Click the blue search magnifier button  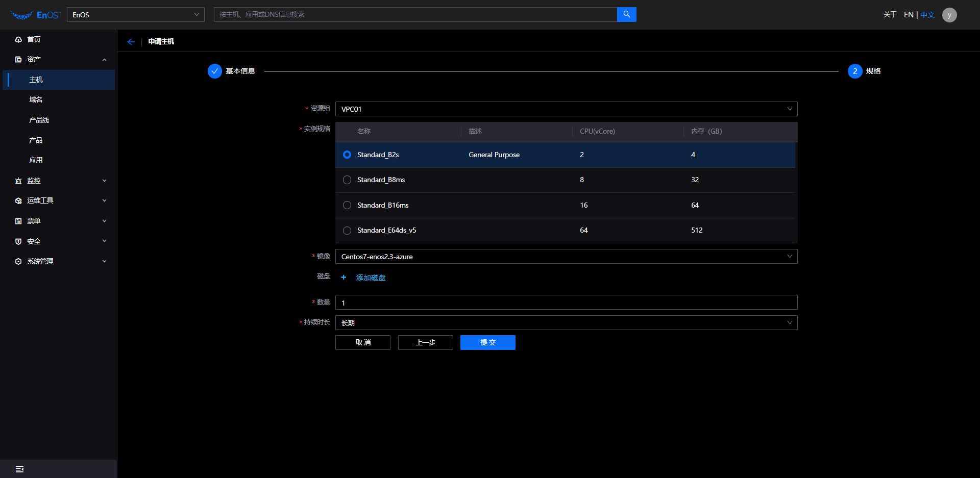[626, 14]
